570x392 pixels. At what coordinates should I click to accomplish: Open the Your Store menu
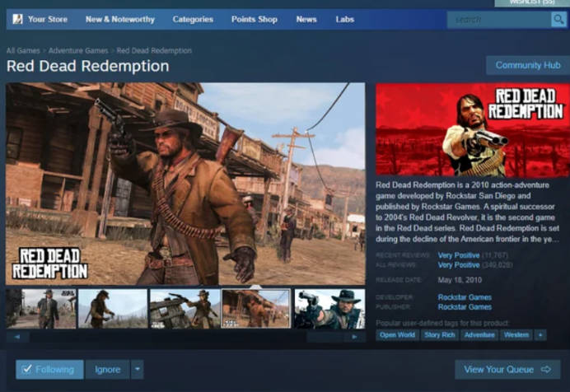pos(48,19)
